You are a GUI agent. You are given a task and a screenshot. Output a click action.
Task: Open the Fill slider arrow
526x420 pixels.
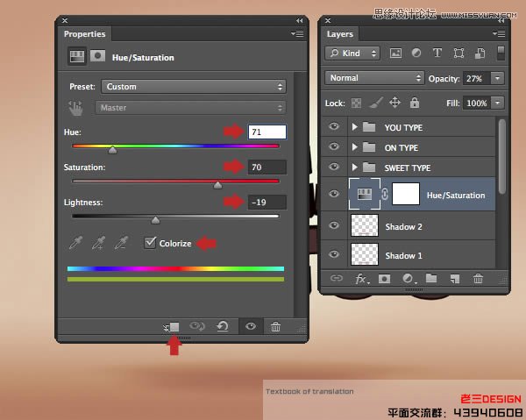pyautogui.click(x=497, y=103)
